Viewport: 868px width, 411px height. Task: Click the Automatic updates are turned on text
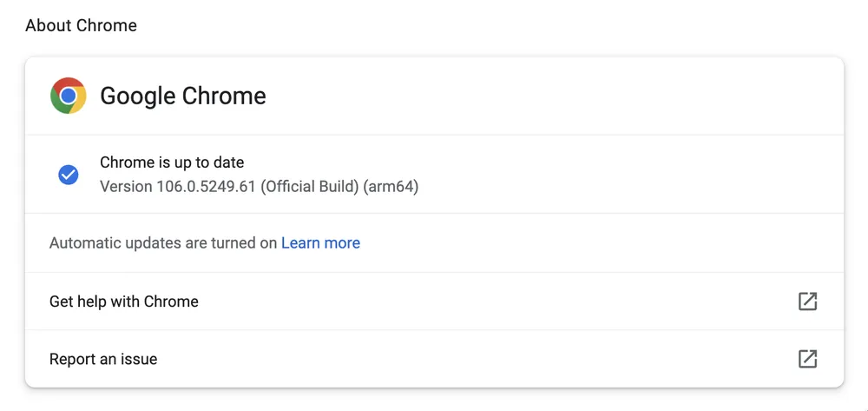[x=163, y=243]
